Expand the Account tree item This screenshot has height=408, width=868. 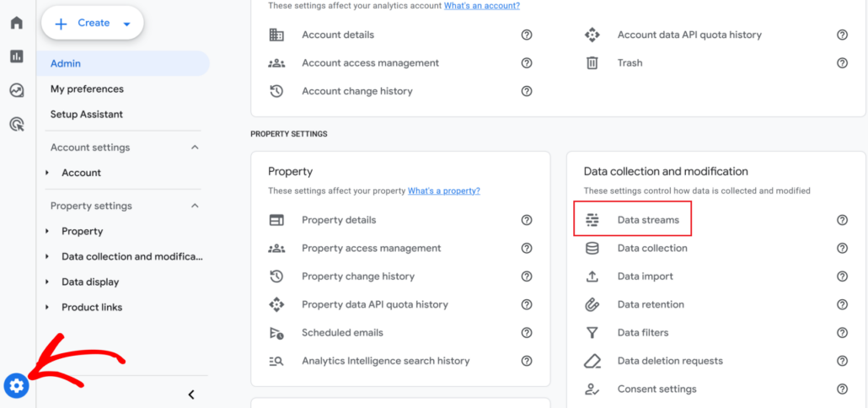[47, 173]
